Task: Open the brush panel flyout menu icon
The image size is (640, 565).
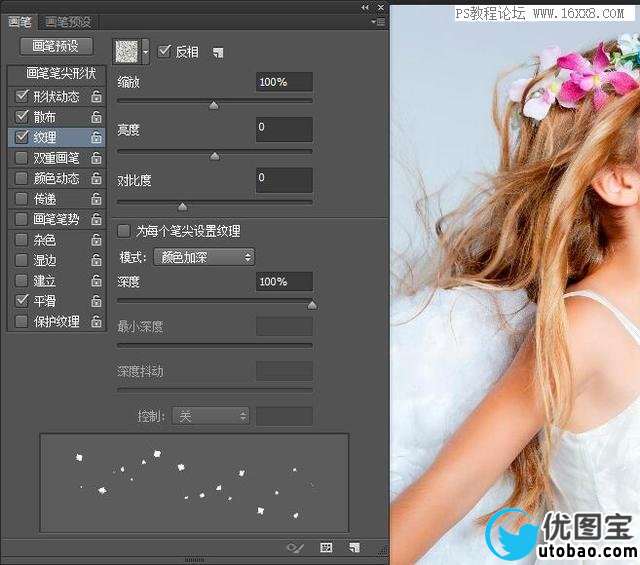Action: coord(379,22)
